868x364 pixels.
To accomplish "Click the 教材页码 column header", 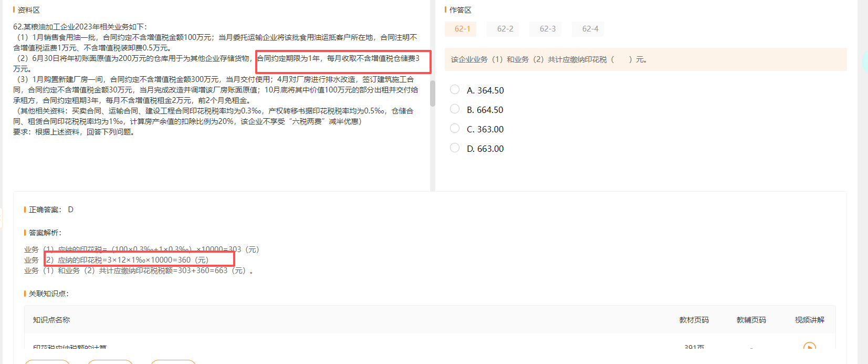I will click(694, 320).
